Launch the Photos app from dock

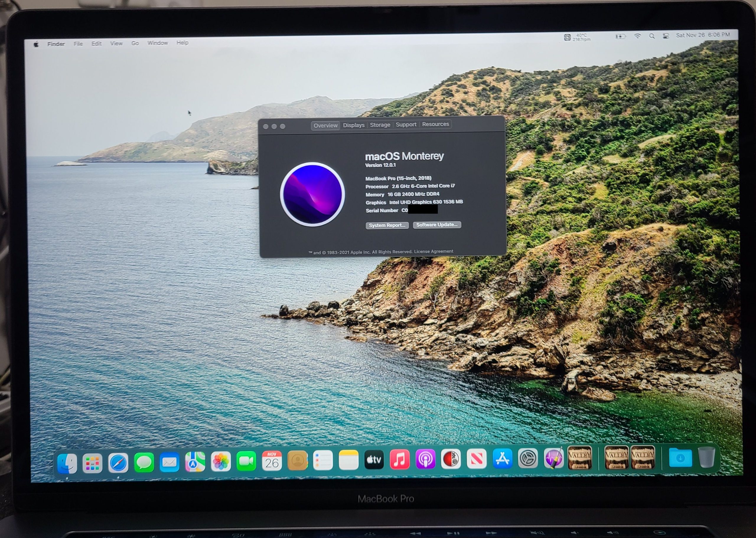click(x=221, y=461)
